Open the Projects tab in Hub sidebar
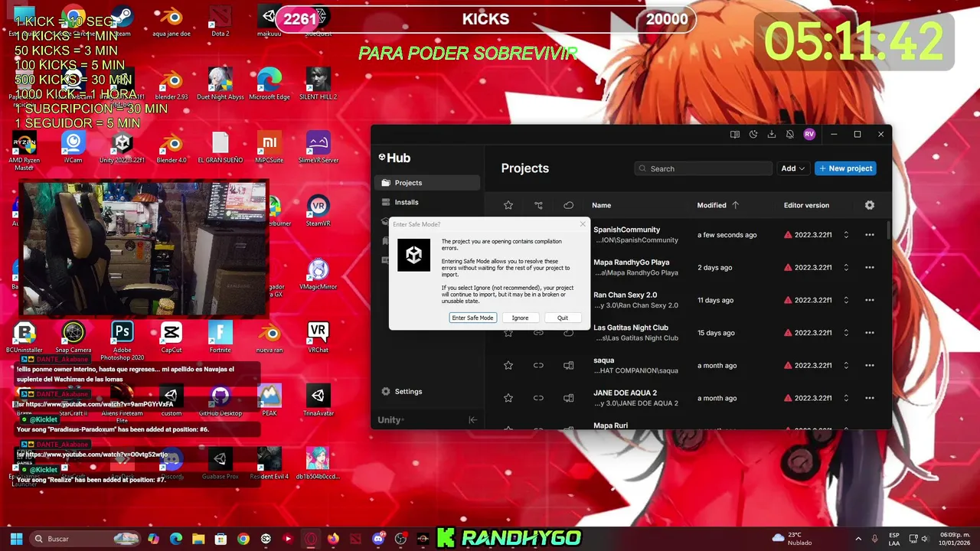The image size is (980, 551). tap(428, 183)
